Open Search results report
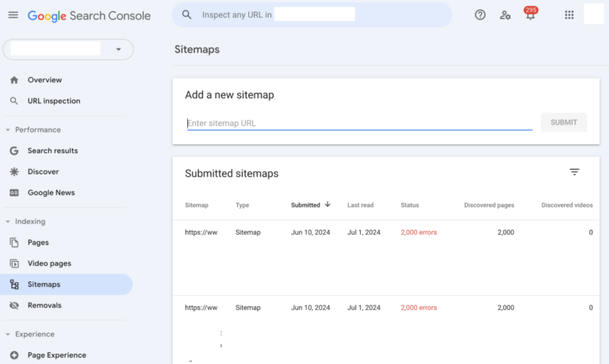The height and width of the screenshot is (364, 609). (53, 151)
